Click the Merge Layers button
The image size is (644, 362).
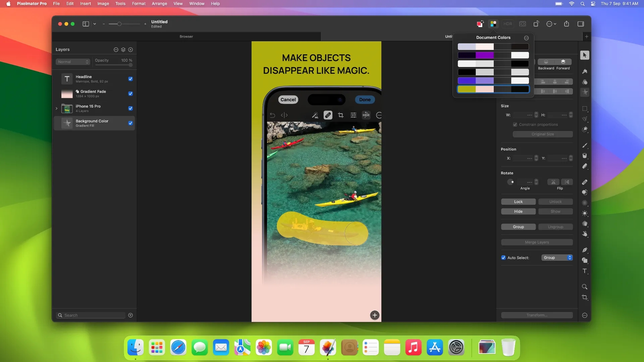pos(537,242)
